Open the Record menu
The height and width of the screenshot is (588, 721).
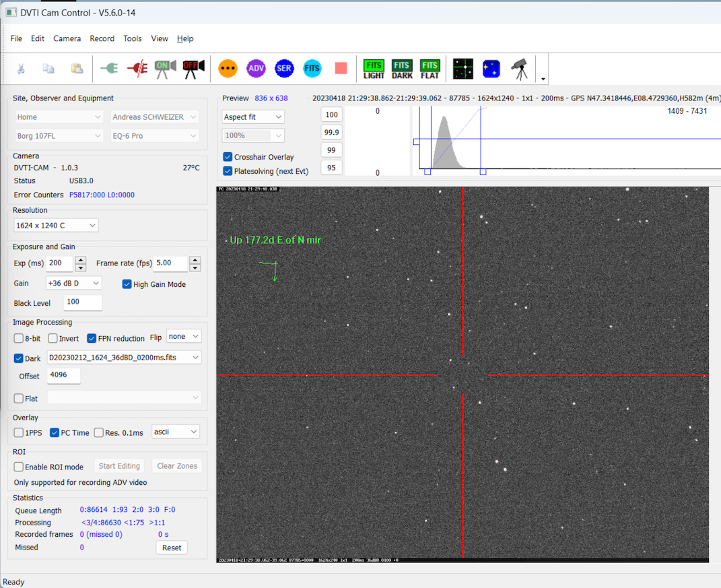(102, 38)
